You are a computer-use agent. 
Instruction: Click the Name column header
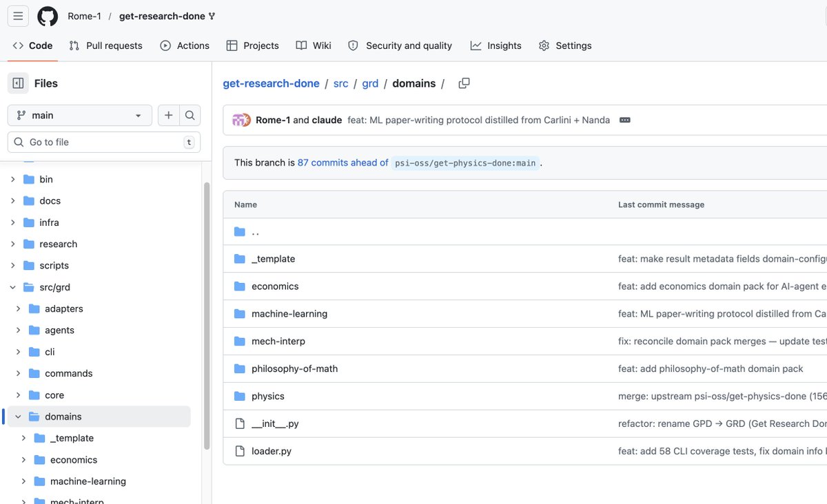245,204
